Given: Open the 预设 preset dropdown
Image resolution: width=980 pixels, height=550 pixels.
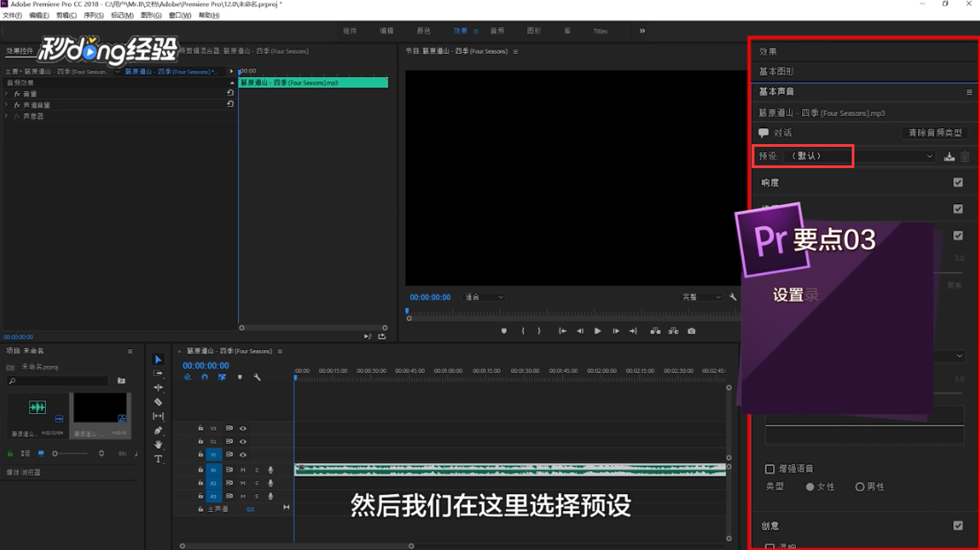Looking at the screenshot, I should [861, 157].
